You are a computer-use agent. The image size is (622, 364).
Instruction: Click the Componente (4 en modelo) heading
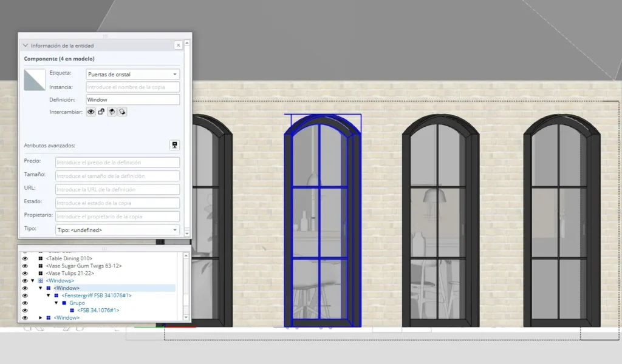coord(59,59)
